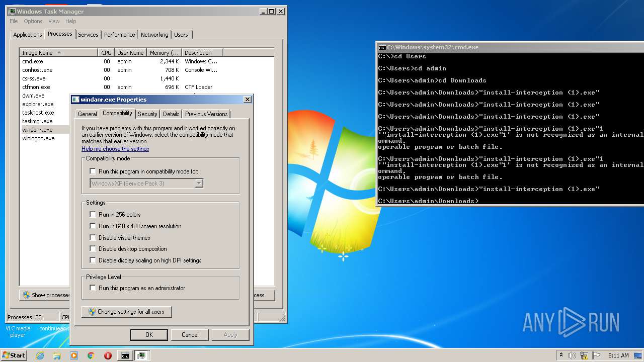Screen dimensions: 644x362
Task: Open the Task Manager Performance tab
Action: [119, 35]
